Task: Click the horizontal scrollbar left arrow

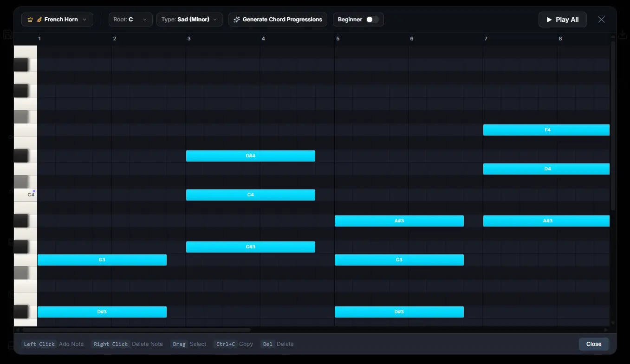Action: coord(18,330)
